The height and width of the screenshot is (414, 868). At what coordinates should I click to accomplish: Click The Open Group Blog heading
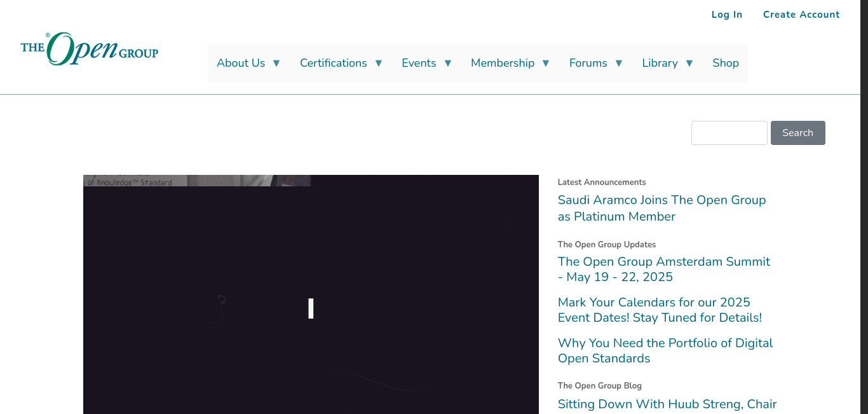pyautogui.click(x=600, y=385)
